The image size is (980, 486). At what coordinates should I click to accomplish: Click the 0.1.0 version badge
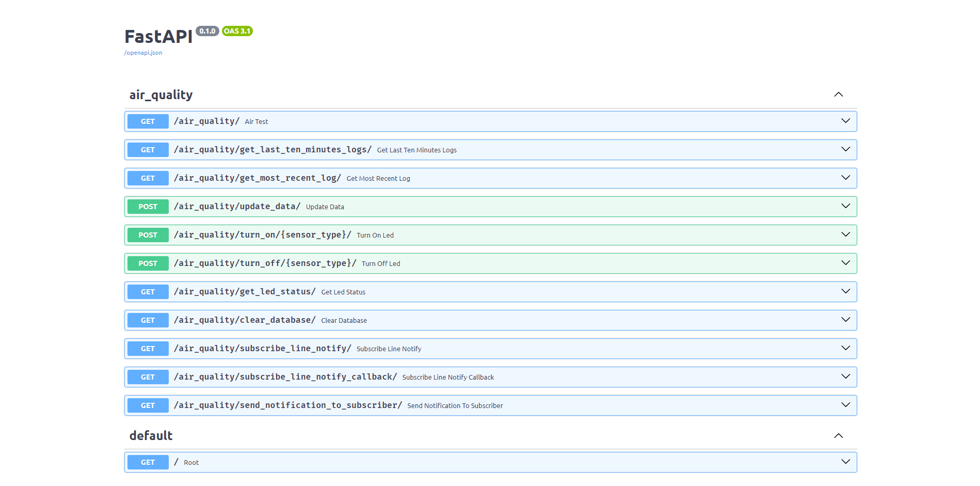click(207, 31)
